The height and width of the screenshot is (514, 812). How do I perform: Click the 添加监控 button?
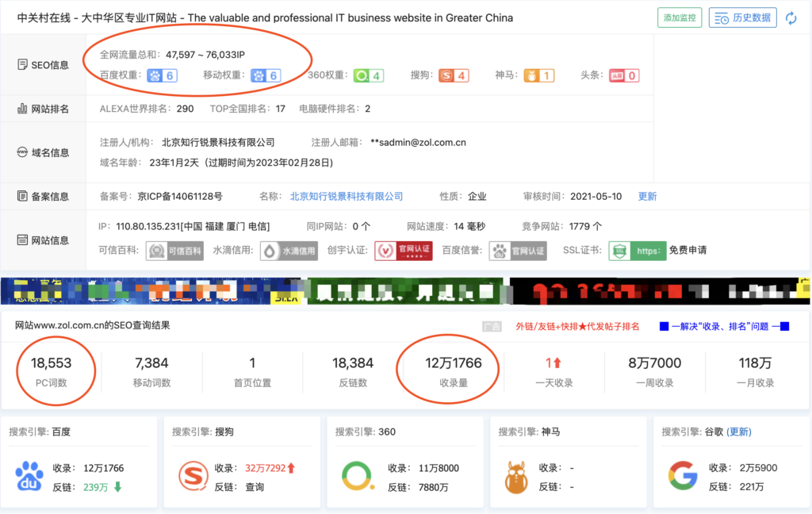pyautogui.click(x=680, y=17)
